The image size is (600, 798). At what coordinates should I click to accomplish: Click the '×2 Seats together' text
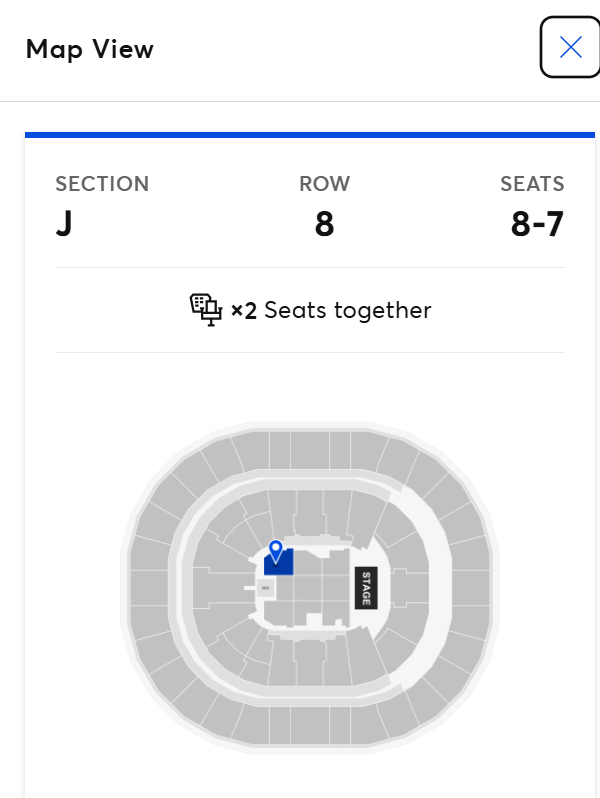click(x=331, y=310)
